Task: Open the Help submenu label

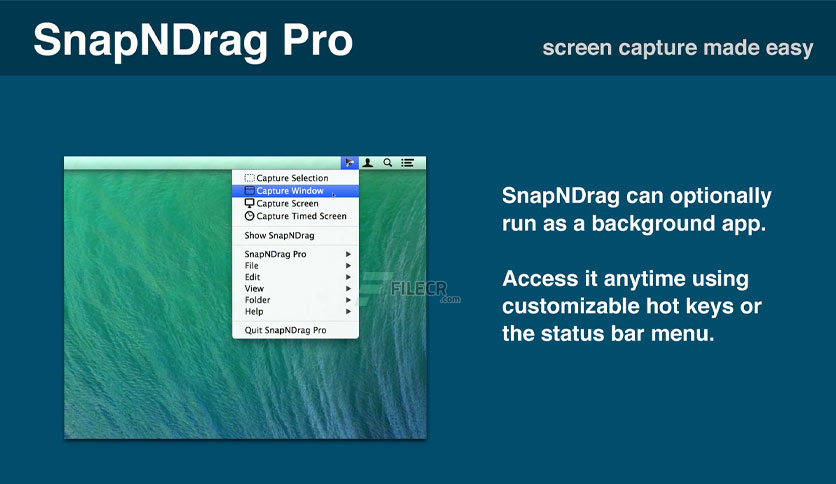Action: [x=254, y=312]
